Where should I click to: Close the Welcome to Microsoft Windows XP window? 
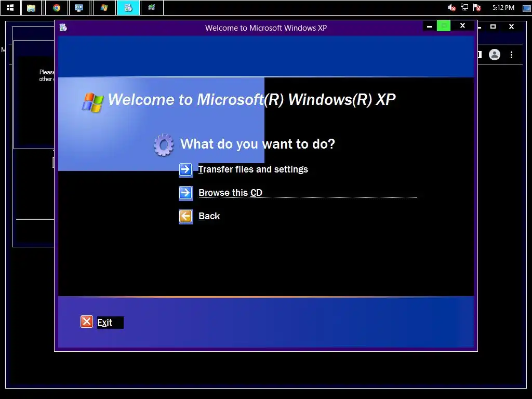pos(462,26)
